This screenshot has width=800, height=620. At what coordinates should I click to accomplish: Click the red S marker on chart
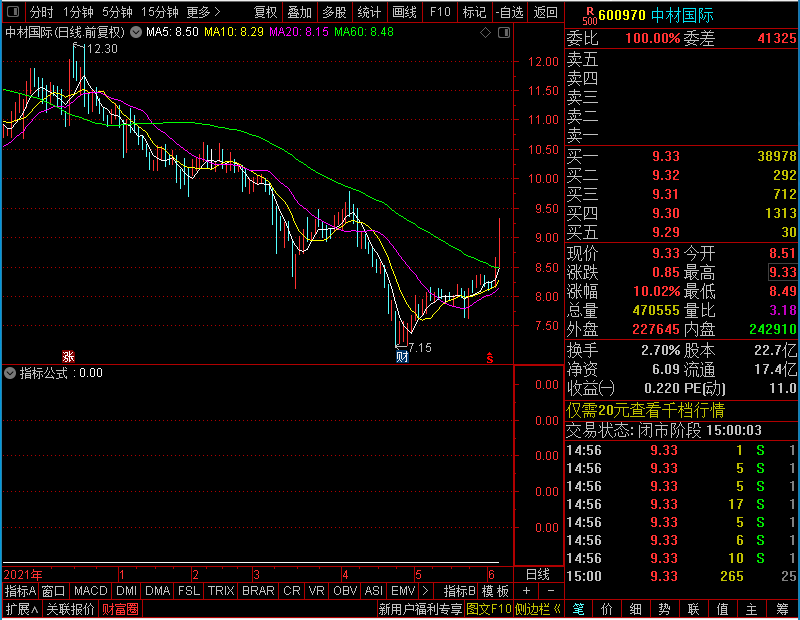click(490, 358)
